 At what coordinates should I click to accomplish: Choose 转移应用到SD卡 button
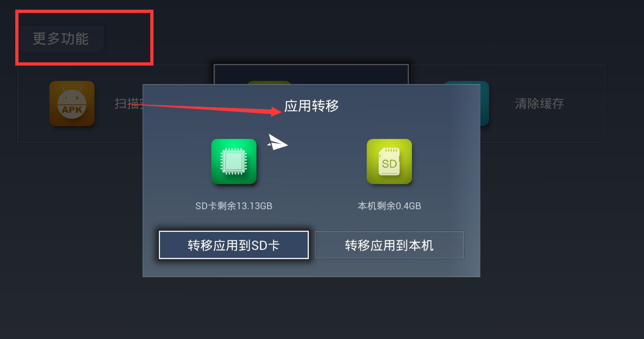[234, 245]
